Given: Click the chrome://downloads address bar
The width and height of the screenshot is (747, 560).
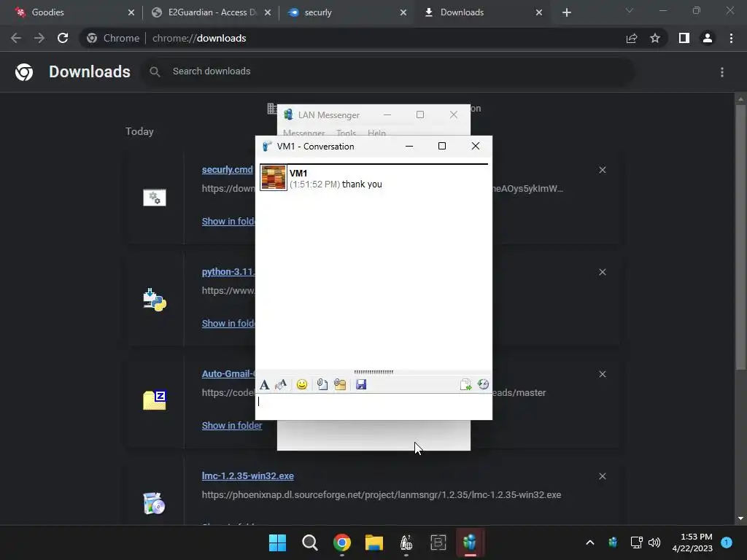Looking at the screenshot, I should pos(352,38).
